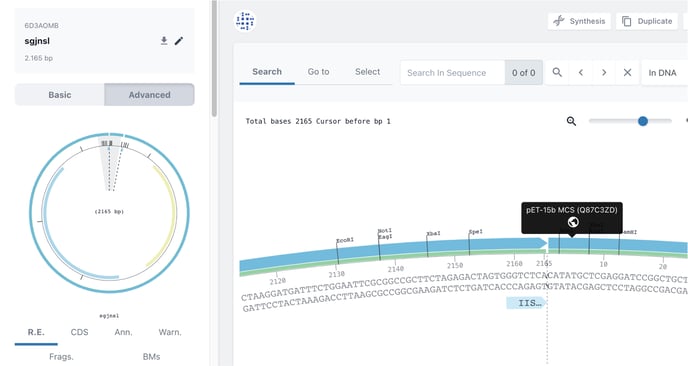Show the Warn. tab
This screenshot has height=366, width=688.
[x=170, y=332]
